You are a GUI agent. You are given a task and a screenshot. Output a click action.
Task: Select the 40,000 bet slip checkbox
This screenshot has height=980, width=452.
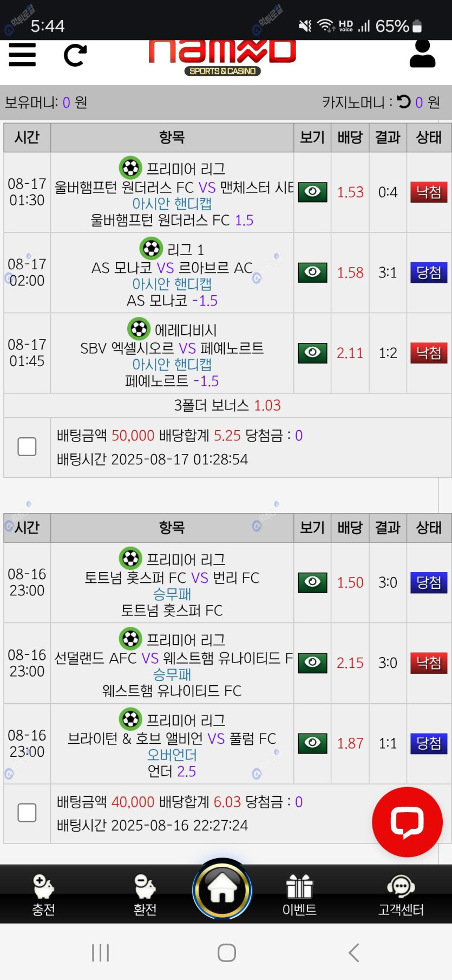click(x=27, y=813)
